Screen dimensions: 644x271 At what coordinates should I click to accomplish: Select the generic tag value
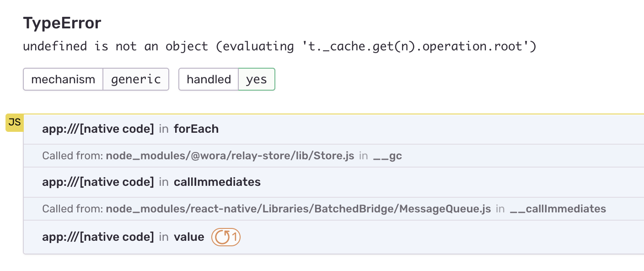[x=136, y=79]
